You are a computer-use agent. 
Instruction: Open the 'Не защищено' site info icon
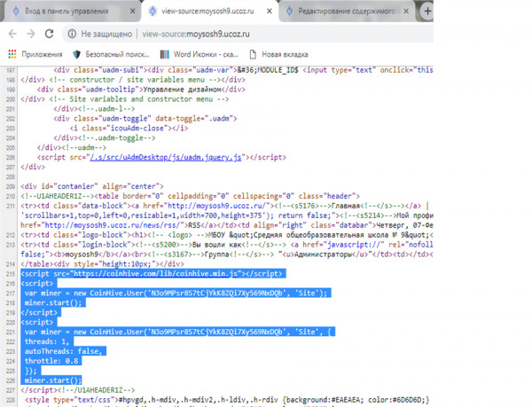(x=72, y=34)
